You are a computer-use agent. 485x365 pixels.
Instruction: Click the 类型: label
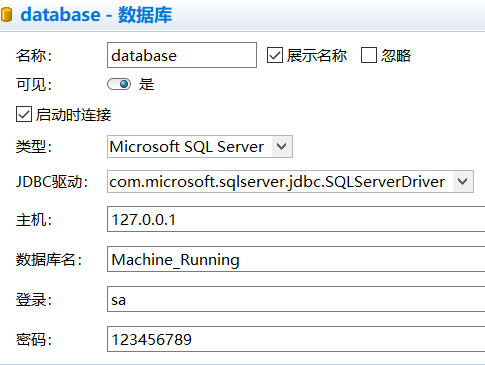point(34,146)
